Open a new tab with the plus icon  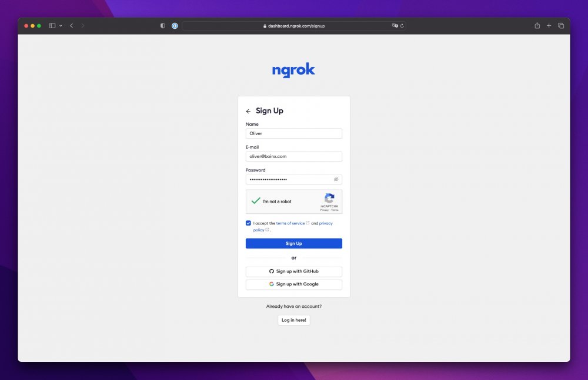[549, 26]
